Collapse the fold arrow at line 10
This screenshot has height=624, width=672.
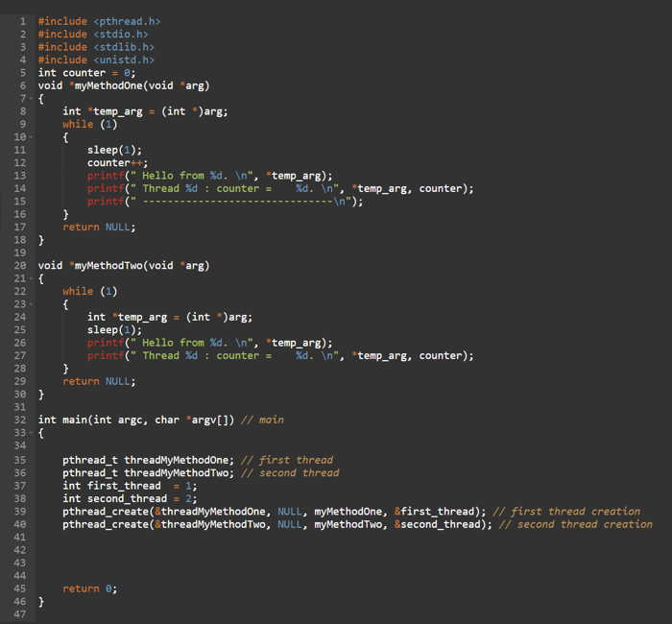pyautogui.click(x=31, y=137)
